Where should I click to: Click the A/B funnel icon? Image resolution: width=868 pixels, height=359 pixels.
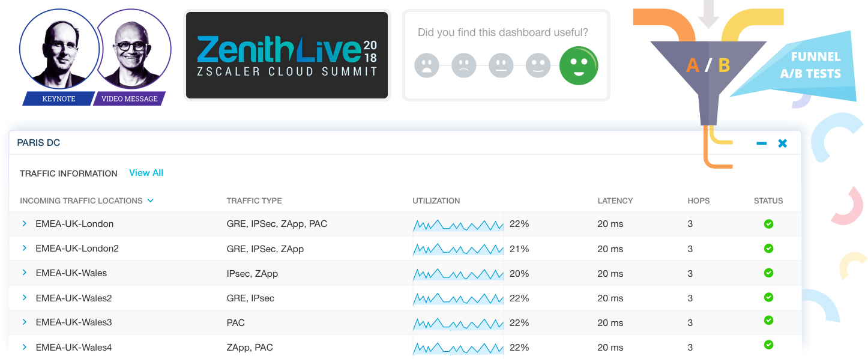pyautogui.click(x=708, y=66)
